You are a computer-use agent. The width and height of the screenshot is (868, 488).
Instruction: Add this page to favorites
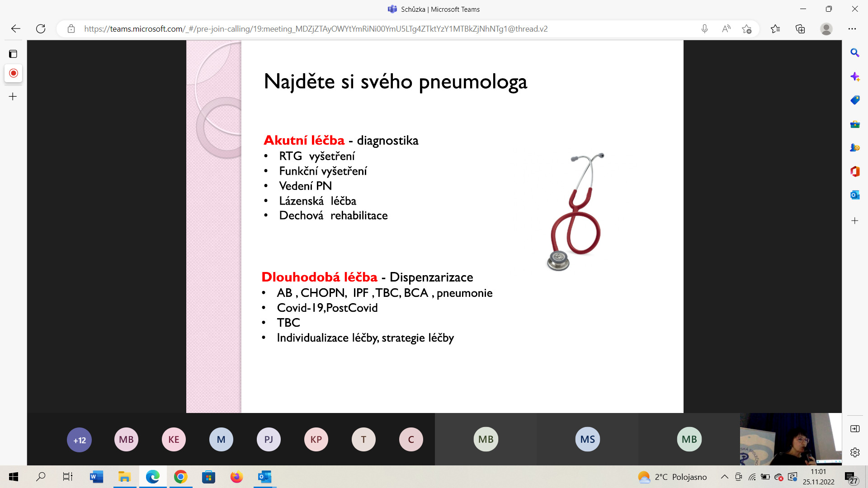pos(747,29)
